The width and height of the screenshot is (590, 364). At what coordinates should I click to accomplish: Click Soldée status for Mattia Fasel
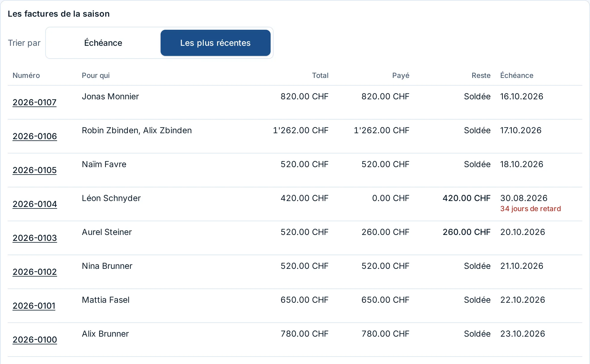pos(477,300)
